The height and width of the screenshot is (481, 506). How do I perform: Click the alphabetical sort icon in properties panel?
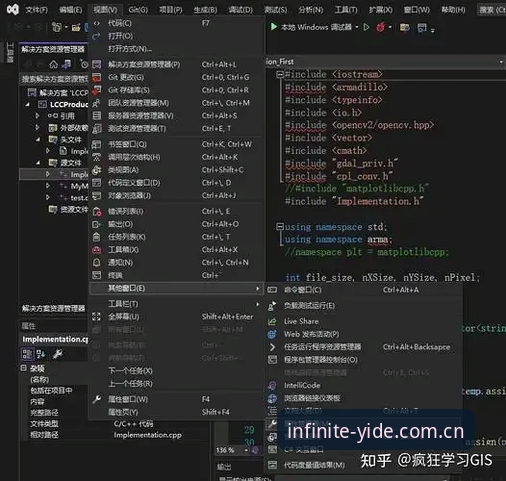(x=41, y=354)
